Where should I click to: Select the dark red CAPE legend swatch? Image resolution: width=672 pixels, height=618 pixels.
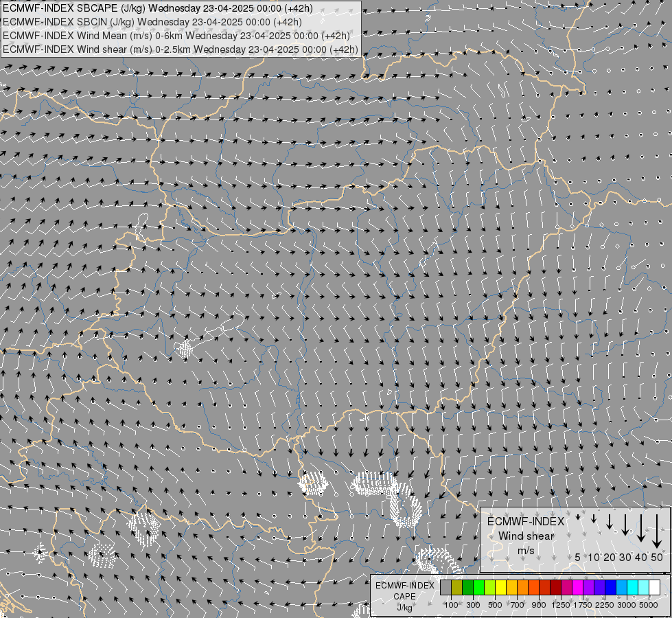(555, 587)
